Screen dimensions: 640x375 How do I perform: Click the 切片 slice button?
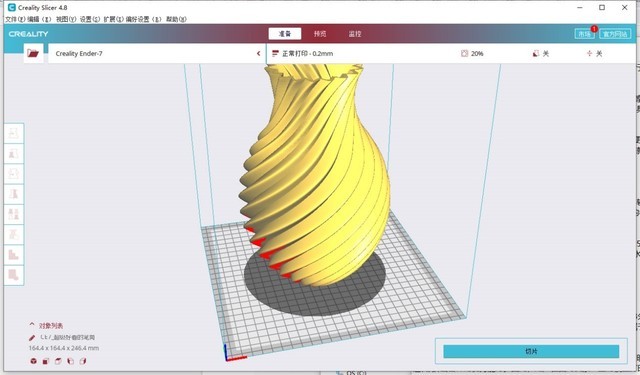531,351
